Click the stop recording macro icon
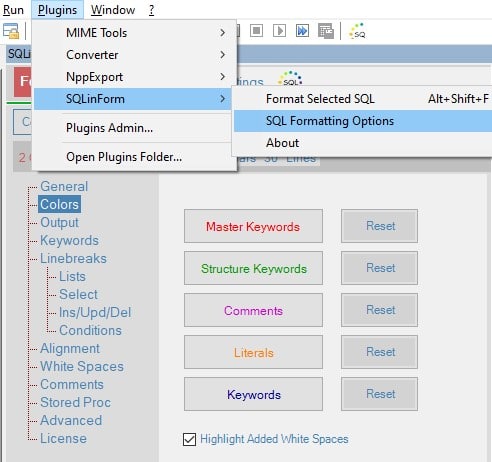Viewport: 492px width, 462px height. tap(256, 31)
